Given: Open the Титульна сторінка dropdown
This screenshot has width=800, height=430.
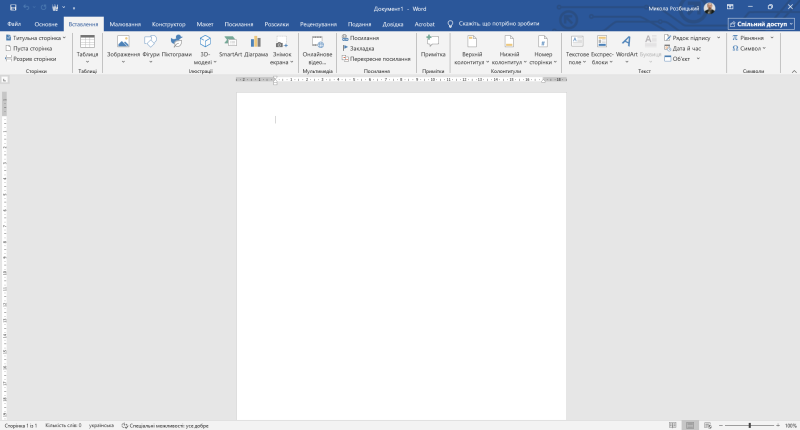Looking at the screenshot, I should point(36,37).
